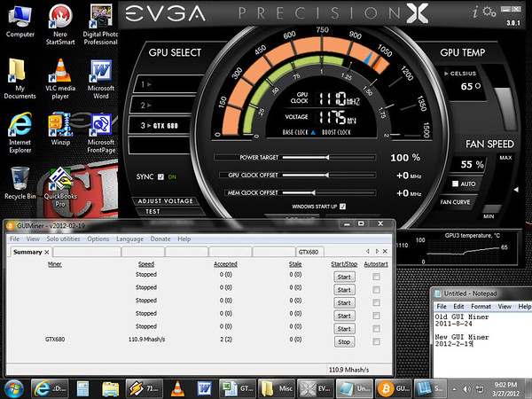Enable Autostart for second stopped miner
532x399 pixels.
point(376,290)
